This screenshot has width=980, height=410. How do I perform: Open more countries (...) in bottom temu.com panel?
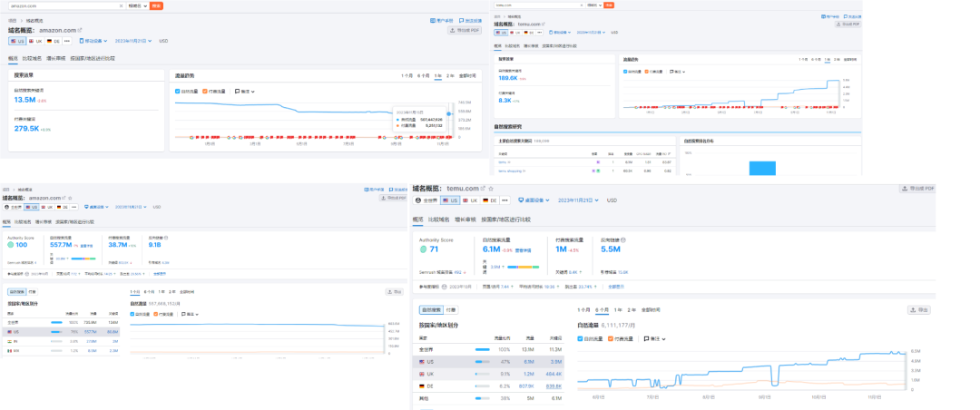(505, 200)
